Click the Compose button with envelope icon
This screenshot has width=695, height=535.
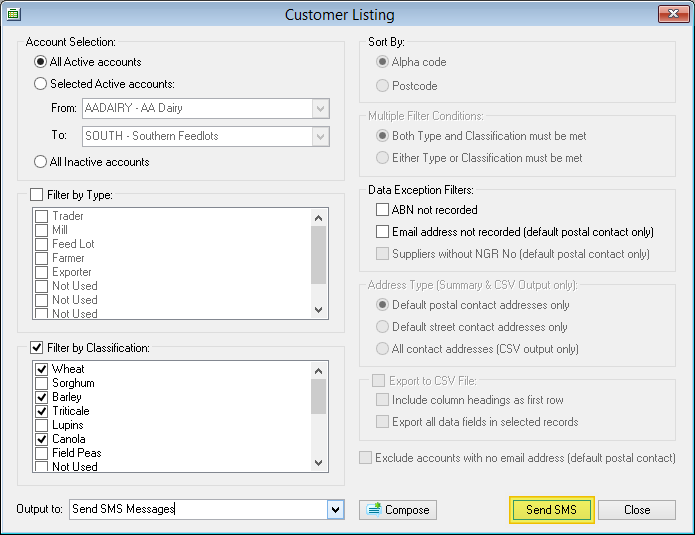point(398,510)
